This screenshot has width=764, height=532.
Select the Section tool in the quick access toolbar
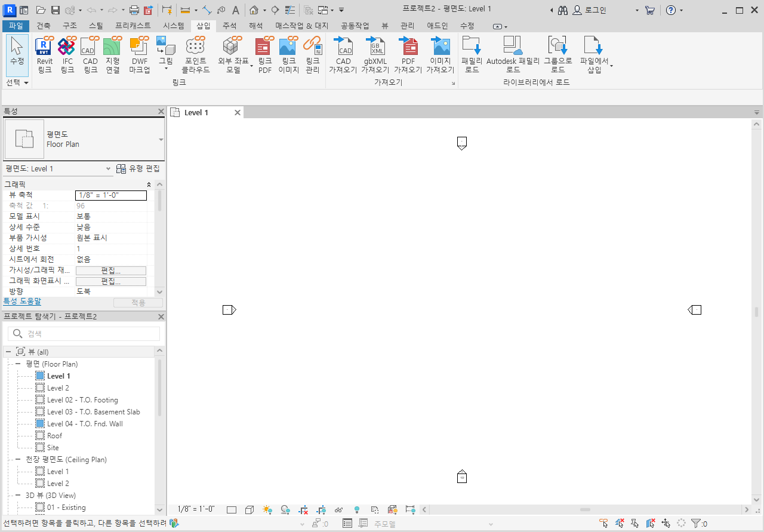pos(275,10)
